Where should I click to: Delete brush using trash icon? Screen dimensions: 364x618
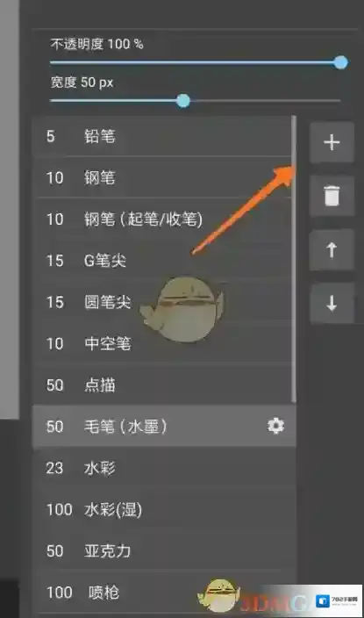pos(332,196)
